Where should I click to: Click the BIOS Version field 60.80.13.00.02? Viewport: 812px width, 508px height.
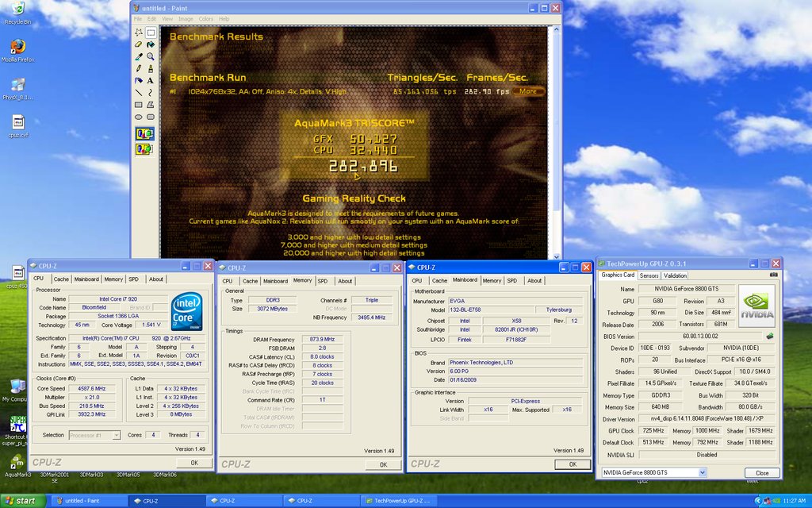[700, 337]
